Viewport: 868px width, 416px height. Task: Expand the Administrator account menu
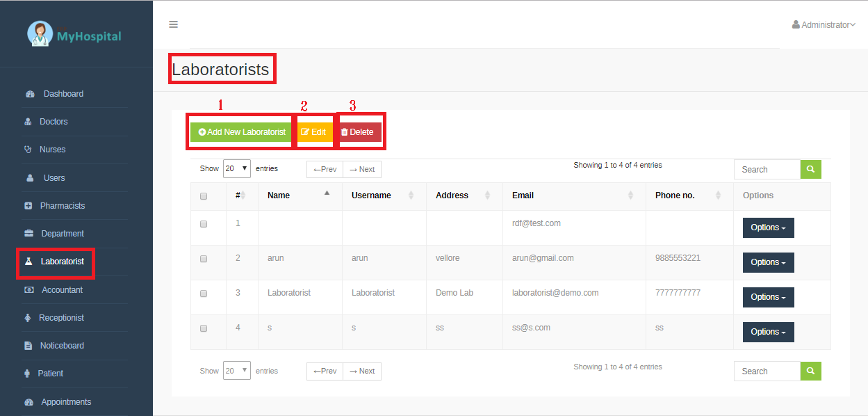coord(824,24)
